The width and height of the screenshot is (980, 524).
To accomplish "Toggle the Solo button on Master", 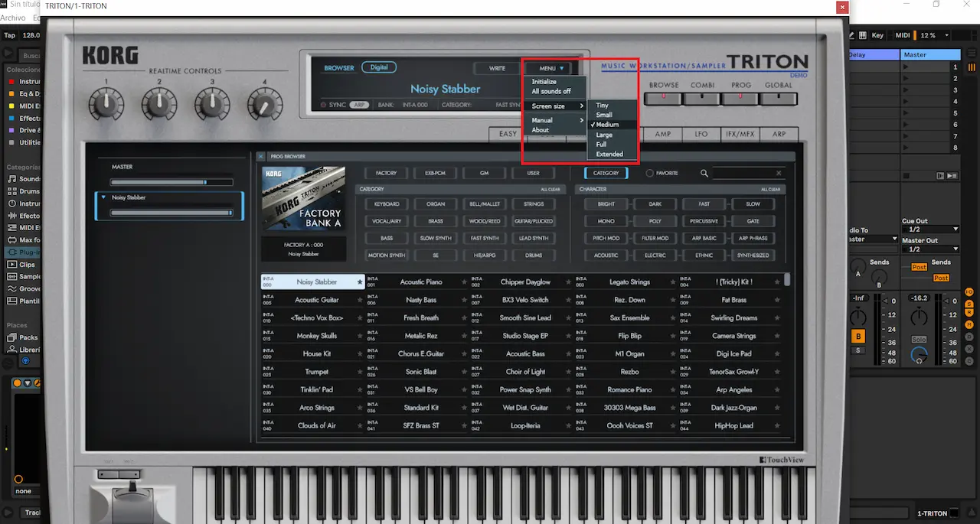I will point(919,339).
